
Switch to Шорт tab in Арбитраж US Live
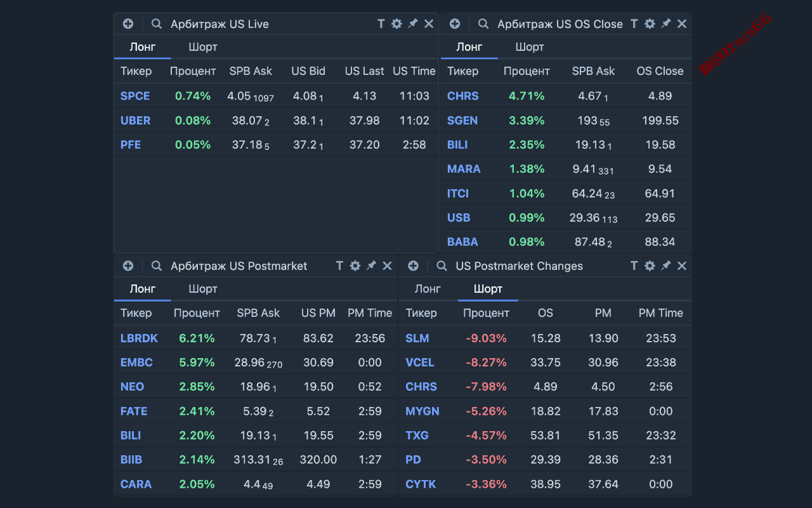[203, 47]
